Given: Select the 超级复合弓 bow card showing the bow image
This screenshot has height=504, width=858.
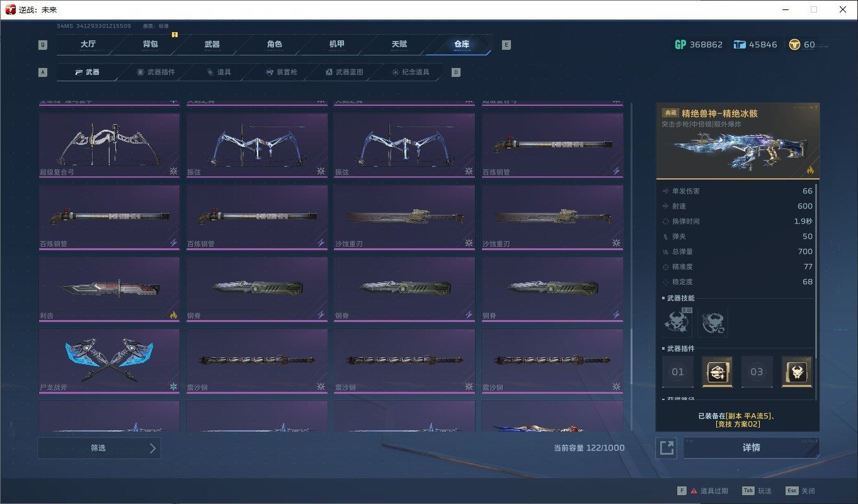Looking at the screenshot, I should (109, 146).
